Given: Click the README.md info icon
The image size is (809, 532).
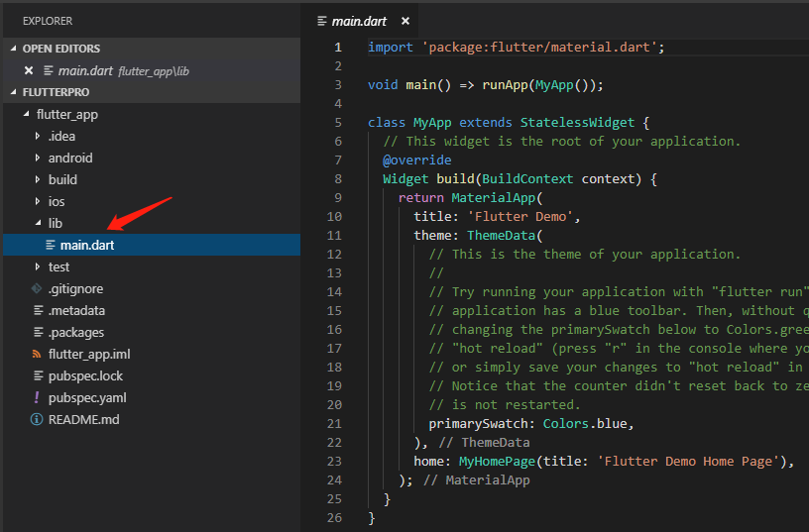Looking at the screenshot, I should tap(37, 420).
